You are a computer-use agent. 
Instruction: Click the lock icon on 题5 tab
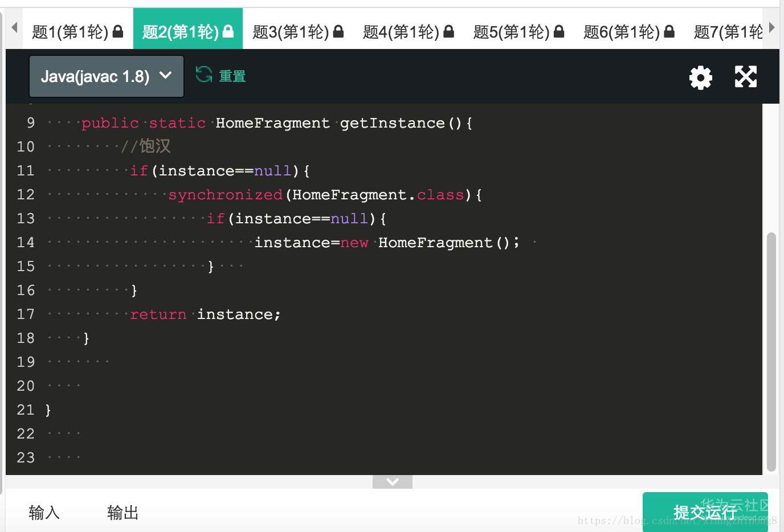[x=559, y=31]
